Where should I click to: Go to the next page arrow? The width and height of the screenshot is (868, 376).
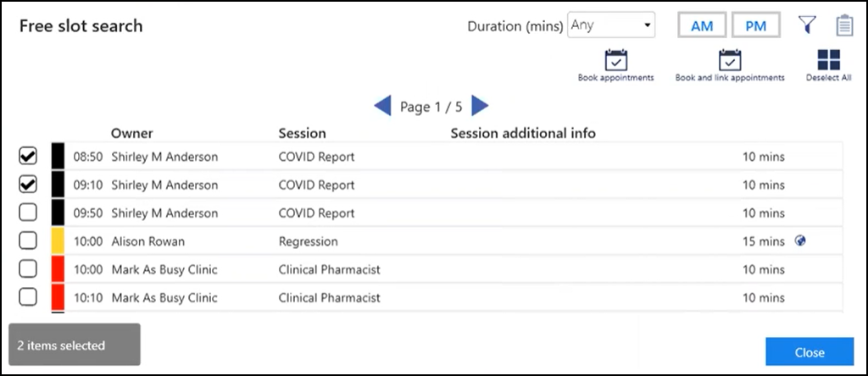(x=481, y=106)
